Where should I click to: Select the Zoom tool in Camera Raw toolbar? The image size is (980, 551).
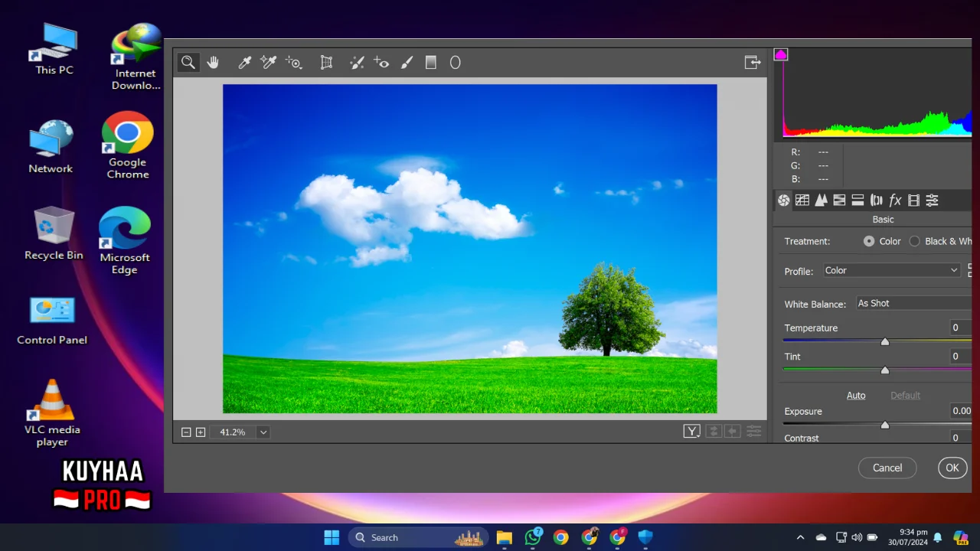click(x=188, y=63)
